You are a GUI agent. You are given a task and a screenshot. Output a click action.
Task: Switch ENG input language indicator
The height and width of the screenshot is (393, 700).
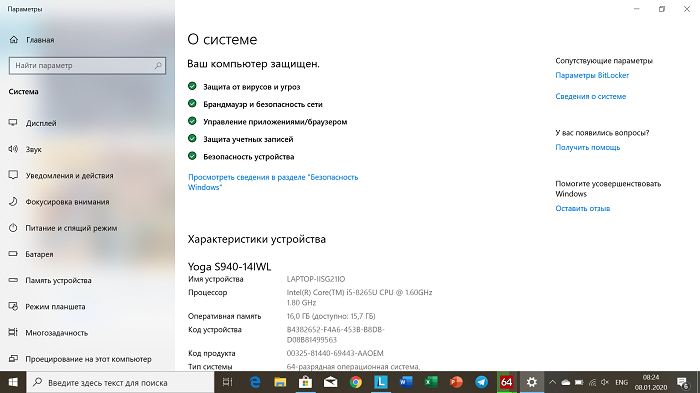pyautogui.click(x=621, y=382)
